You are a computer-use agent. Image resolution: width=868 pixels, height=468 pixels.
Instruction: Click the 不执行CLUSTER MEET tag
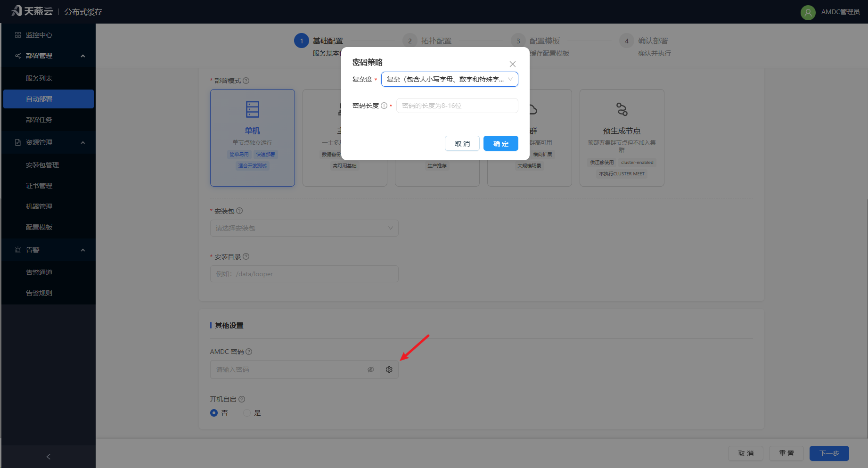coord(622,174)
